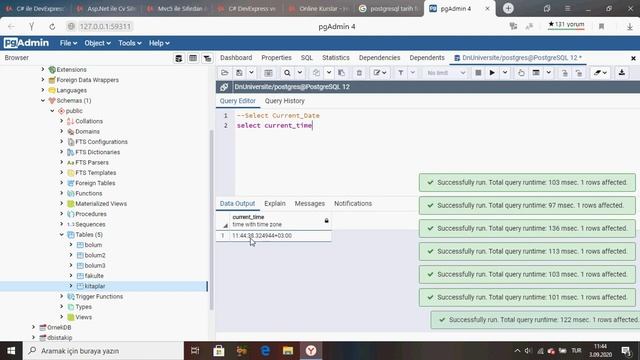Viewport: 640px width, 360px height.
Task: Open the Edge browser from the taskbar
Action: pyautogui.click(x=265, y=351)
